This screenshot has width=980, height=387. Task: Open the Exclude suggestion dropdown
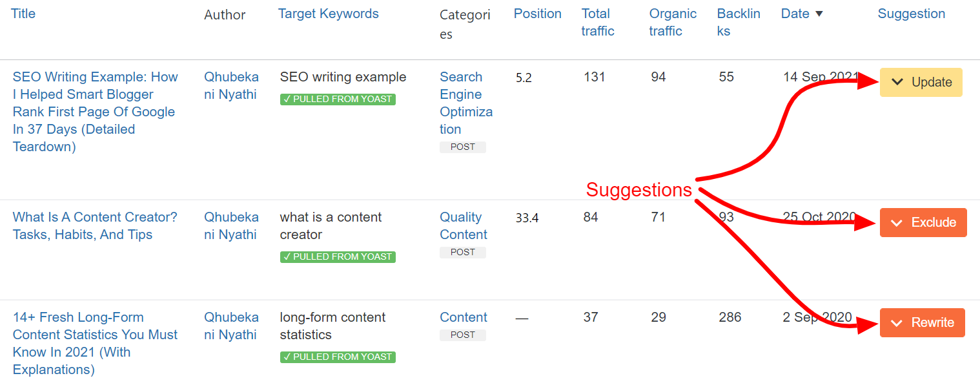pyautogui.click(x=923, y=222)
